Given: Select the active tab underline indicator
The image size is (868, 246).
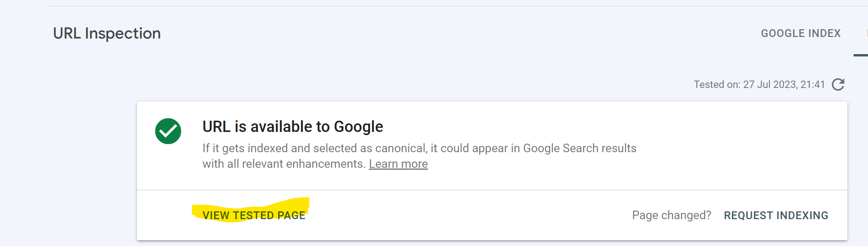Looking at the screenshot, I should click(861, 55).
